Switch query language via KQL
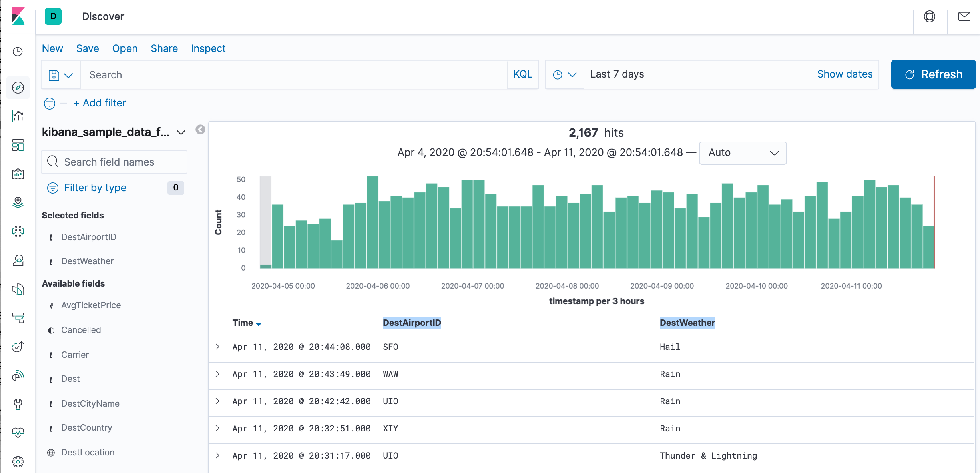The height and width of the screenshot is (473, 980). [523, 74]
